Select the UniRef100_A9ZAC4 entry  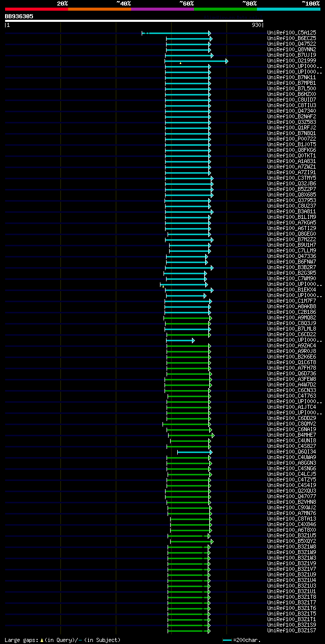tap(291, 345)
